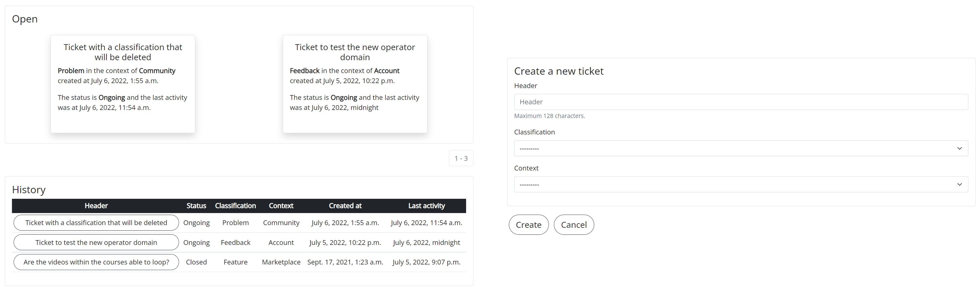
Task: Click the Header column heading in History
Action: point(96,206)
